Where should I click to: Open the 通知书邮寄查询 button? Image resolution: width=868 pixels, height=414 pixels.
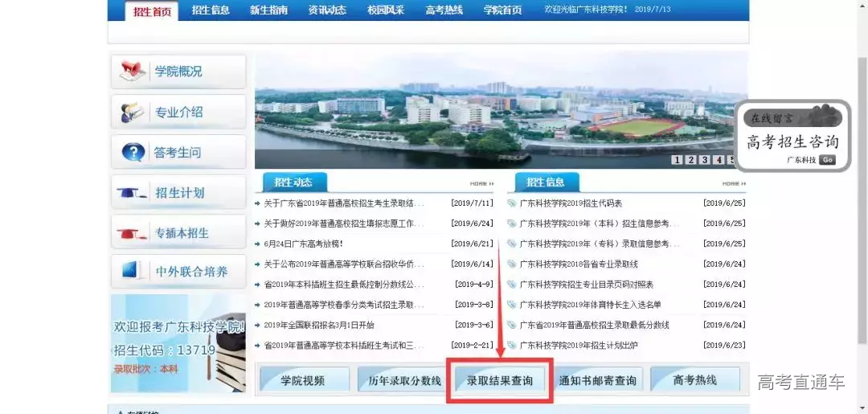click(597, 380)
